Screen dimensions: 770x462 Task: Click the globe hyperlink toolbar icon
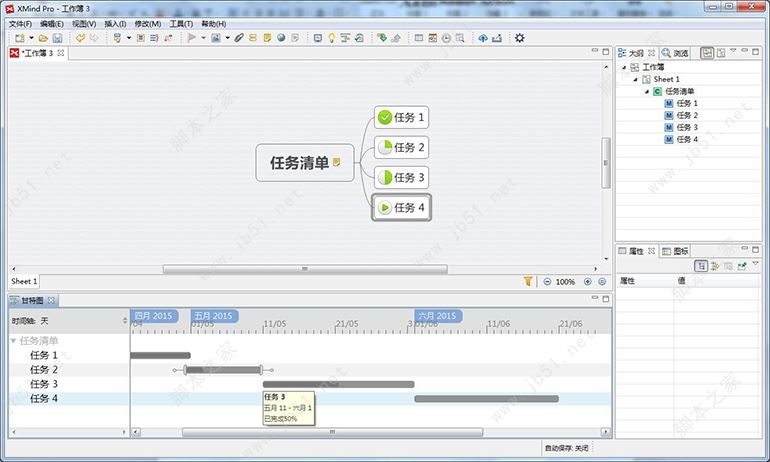coord(281,38)
